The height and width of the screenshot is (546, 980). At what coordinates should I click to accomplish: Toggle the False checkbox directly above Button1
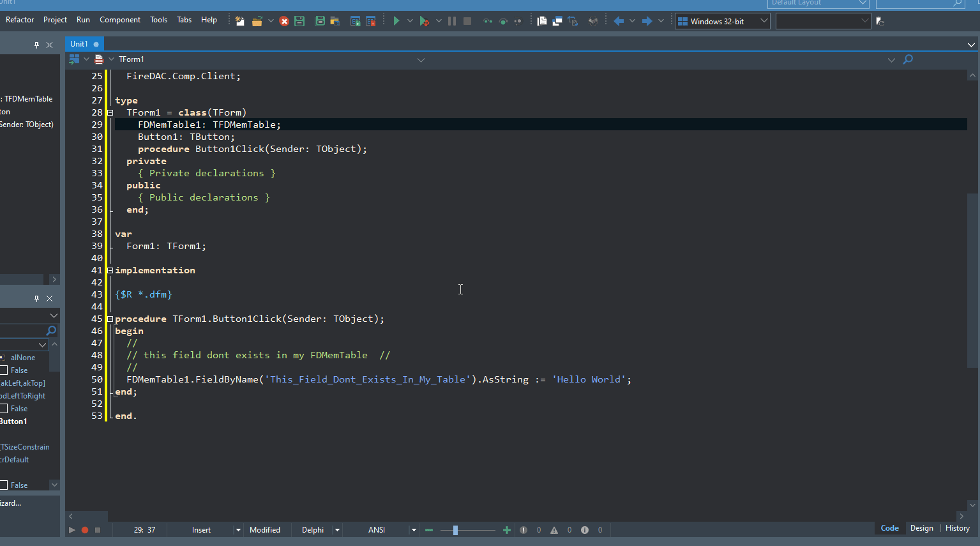pos(4,409)
